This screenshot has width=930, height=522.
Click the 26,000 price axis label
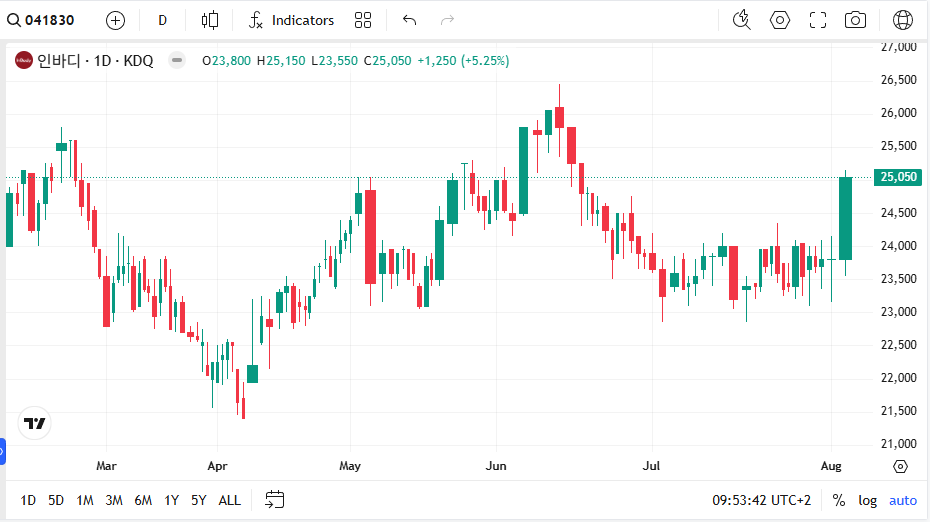tap(899, 113)
